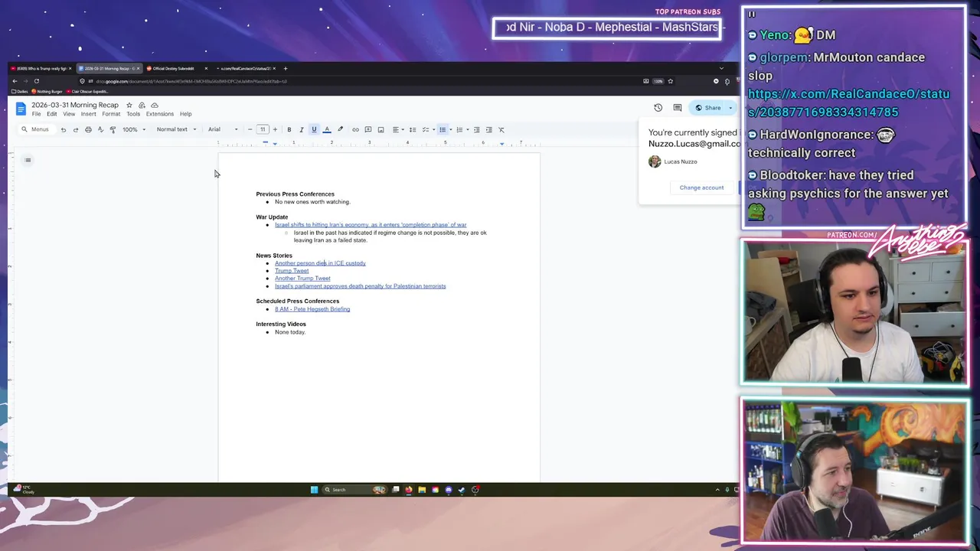This screenshot has height=551, width=980.
Task: Toggle the numbered list button
Action: pyautogui.click(x=459, y=129)
